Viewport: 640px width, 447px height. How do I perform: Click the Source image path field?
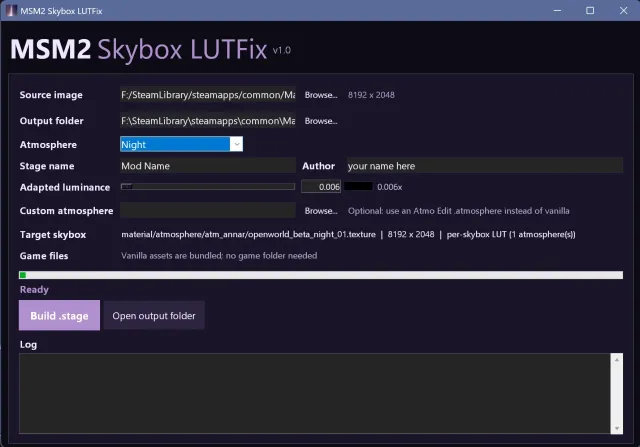[208, 95]
